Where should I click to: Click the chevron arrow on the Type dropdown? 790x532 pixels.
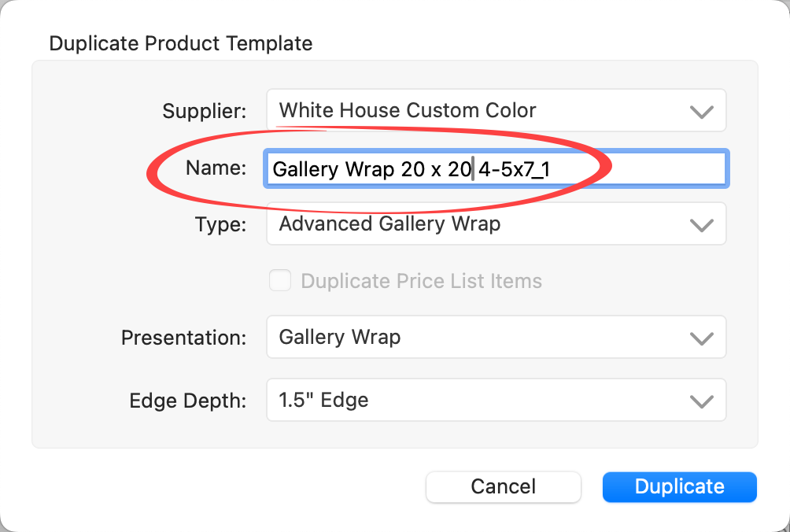(x=700, y=225)
